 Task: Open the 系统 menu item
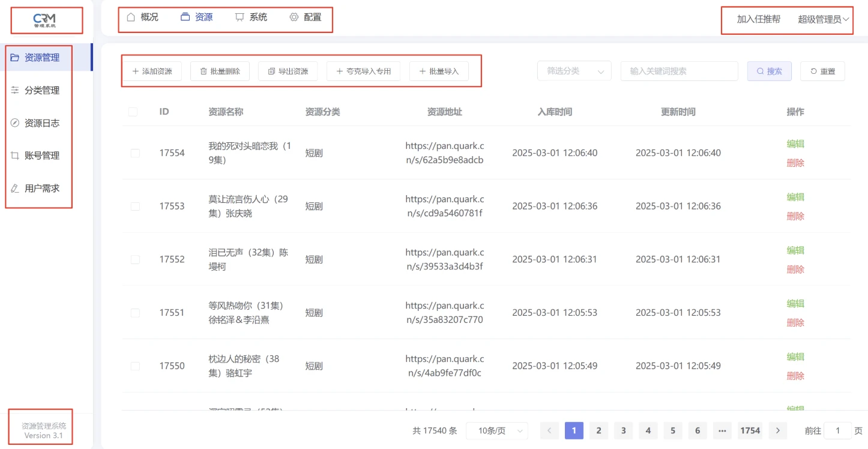coord(252,17)
